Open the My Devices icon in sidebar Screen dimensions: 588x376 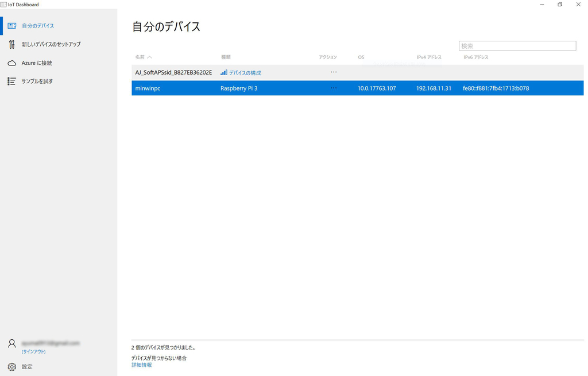point(12,26)
